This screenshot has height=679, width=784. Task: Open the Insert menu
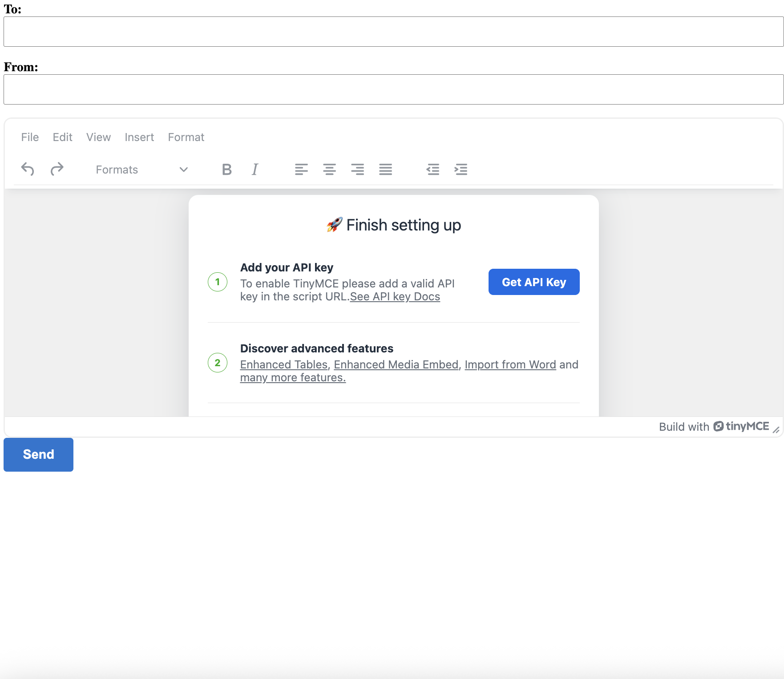[139, 137]
